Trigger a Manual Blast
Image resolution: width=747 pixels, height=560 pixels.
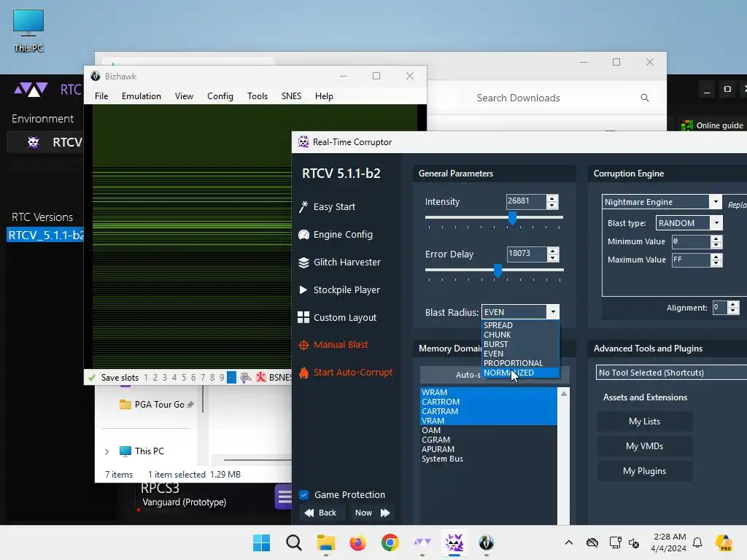(x=333, y=345)
